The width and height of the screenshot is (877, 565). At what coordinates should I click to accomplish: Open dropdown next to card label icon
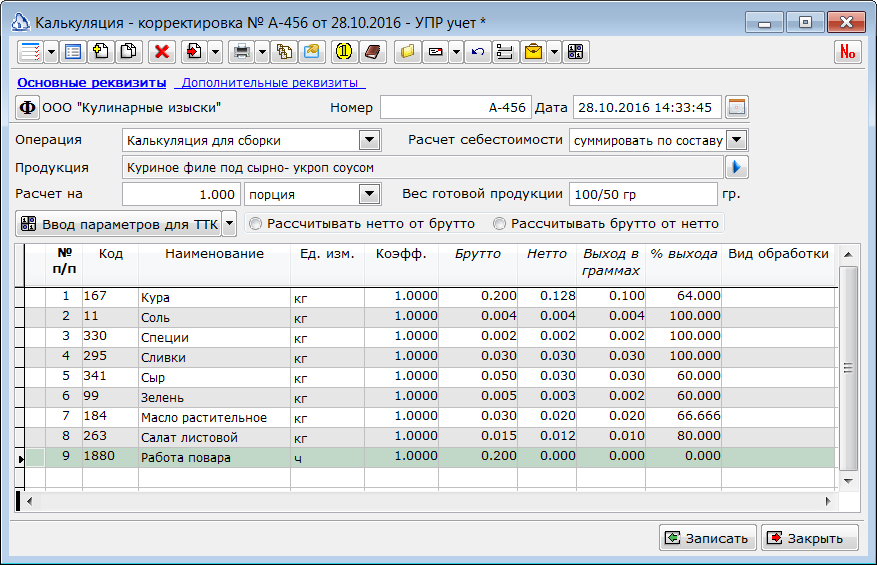tap(456, 52)
